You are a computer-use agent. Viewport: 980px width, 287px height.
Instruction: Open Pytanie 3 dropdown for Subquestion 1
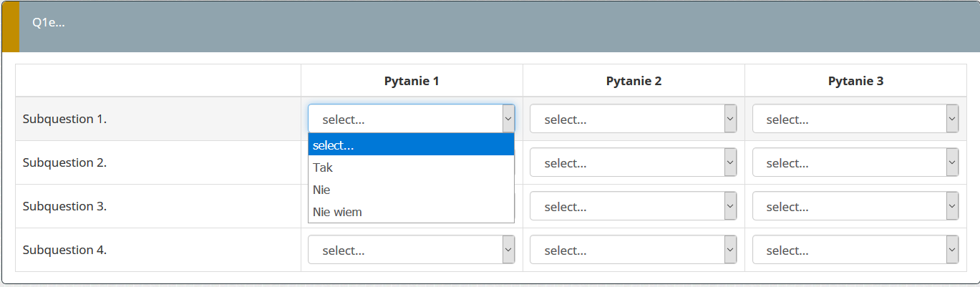[855, 119]
